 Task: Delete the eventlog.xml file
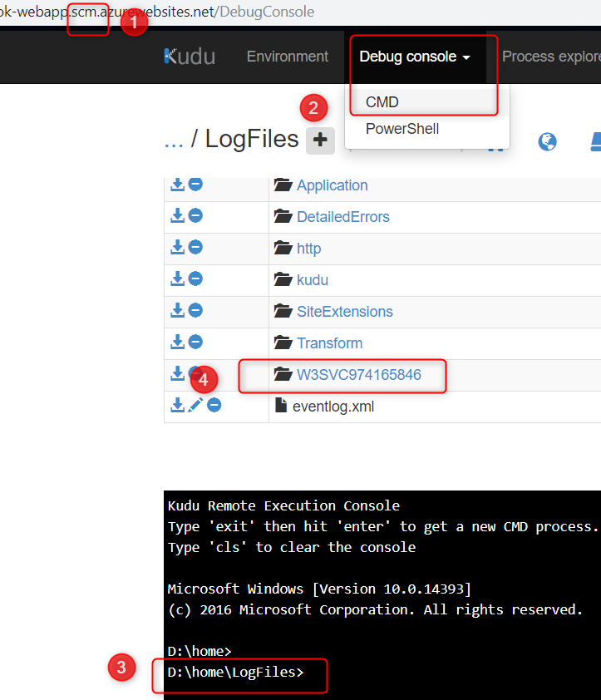[214, 406]
